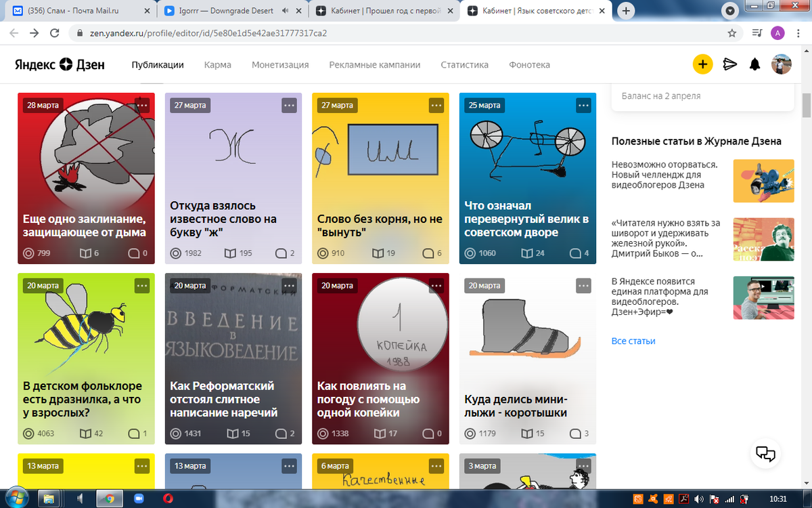Switch to the Карма tab

coord(218,65)
